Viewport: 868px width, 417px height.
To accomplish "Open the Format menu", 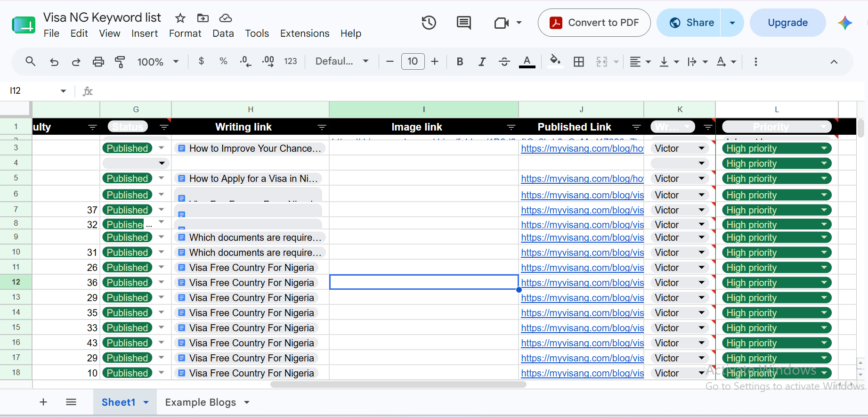I will point(185,33).
